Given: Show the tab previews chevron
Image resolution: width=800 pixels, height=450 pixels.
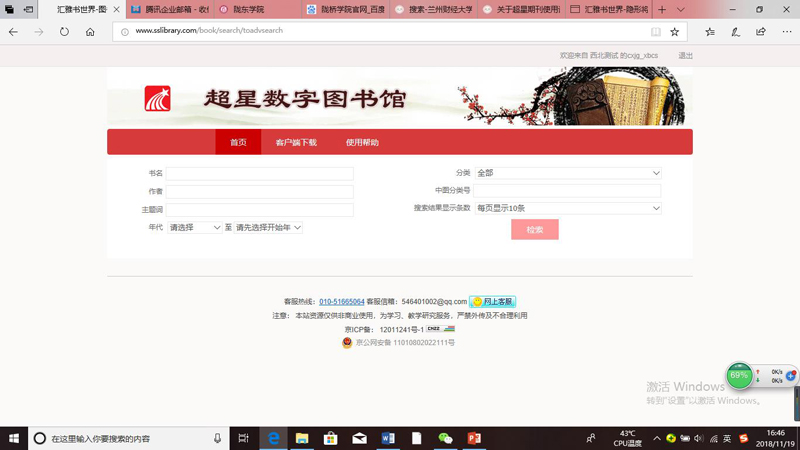Looking at the screenshot, I should pos(681,10).
